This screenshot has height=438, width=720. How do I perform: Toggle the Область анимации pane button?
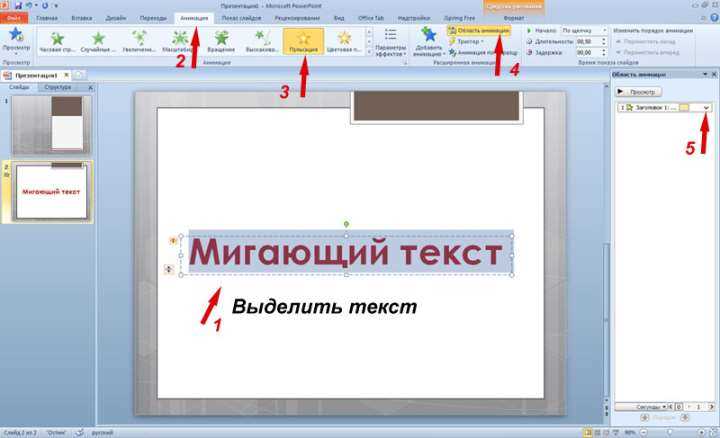(479, 30)
